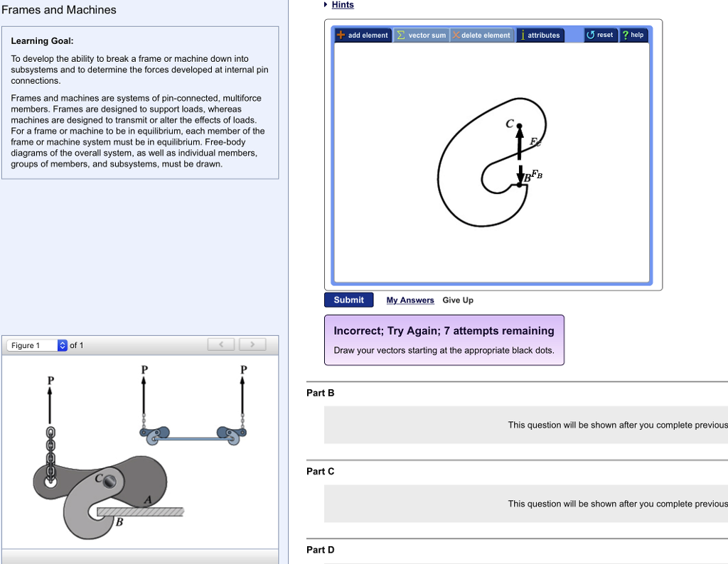Click the next figure arrow

click(x=252, y=344)
